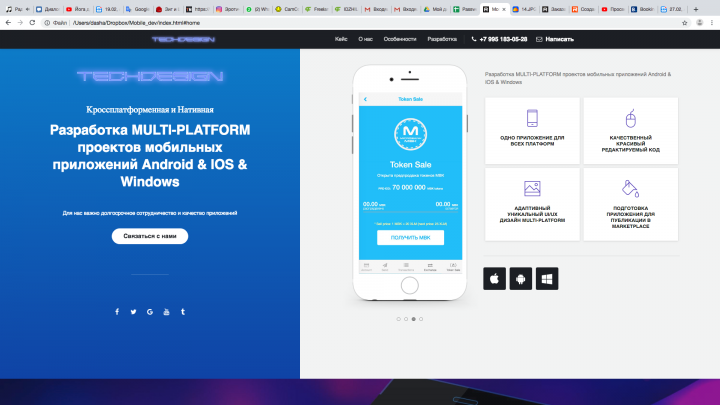This screenshot has width=720, height=405.
Task: Click the phone number +7 995 link
Action: click(500, 39)
